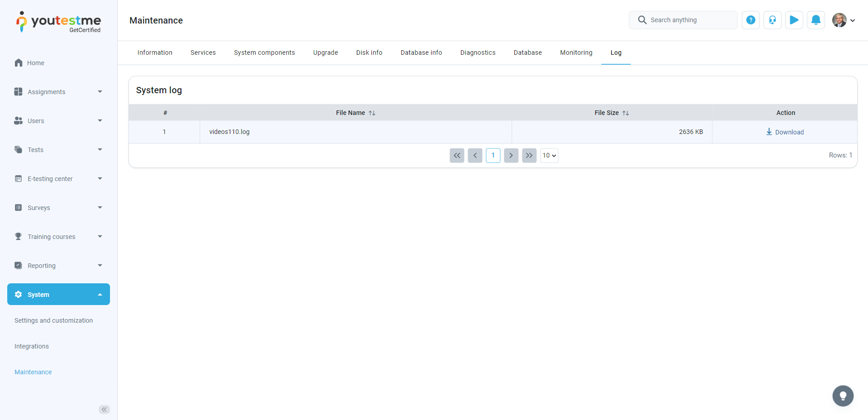Switch to the Disk info tab

pyautogui.click(x=369, y=52)
